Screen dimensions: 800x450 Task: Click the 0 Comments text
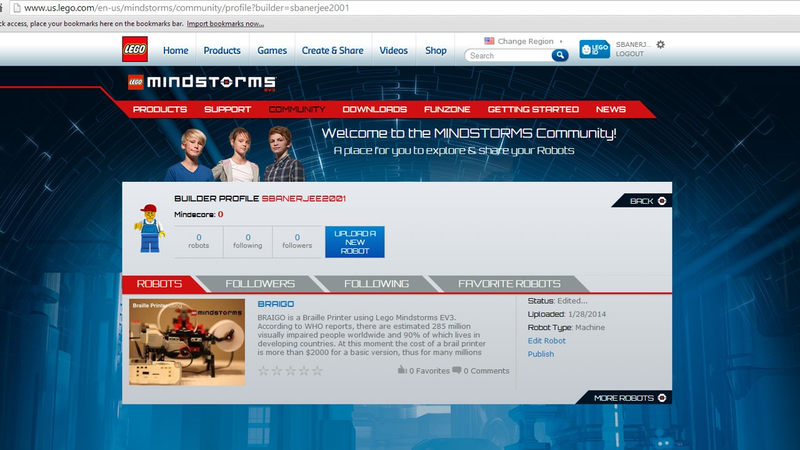(486, 371)
